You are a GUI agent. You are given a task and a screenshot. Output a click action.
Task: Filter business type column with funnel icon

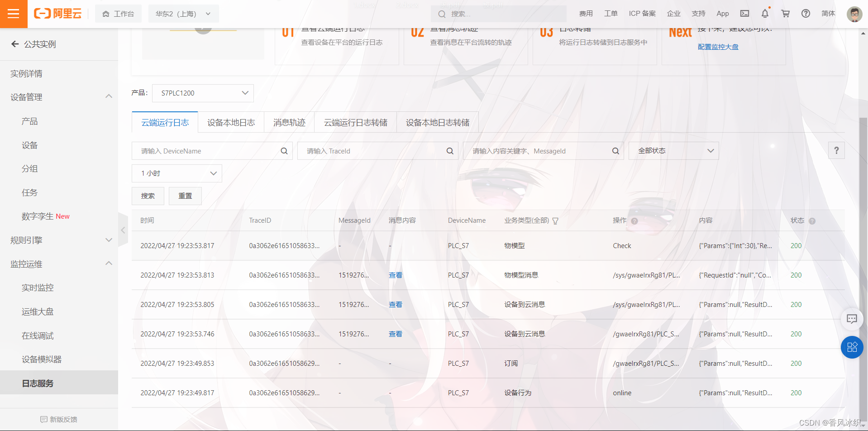pos(555,221)
